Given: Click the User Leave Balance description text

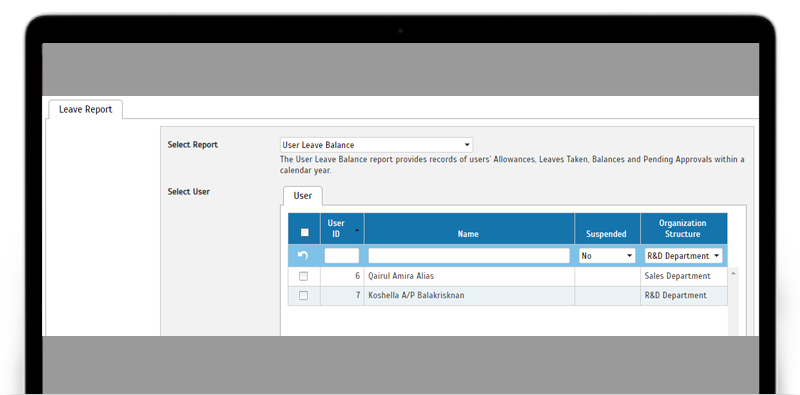Looking at the screenshot, I should click(512, 165).
